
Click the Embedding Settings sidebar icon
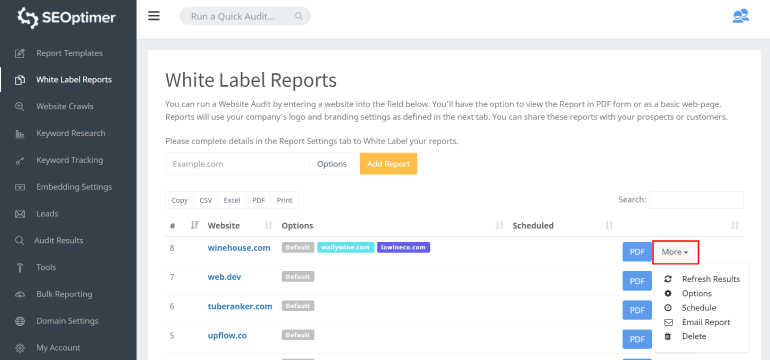20,187
